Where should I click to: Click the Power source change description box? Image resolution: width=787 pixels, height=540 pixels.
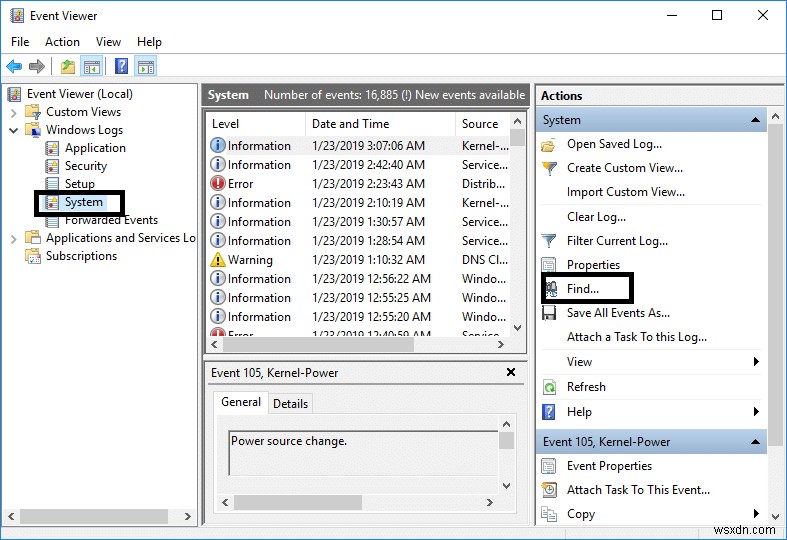click(363, 453)
